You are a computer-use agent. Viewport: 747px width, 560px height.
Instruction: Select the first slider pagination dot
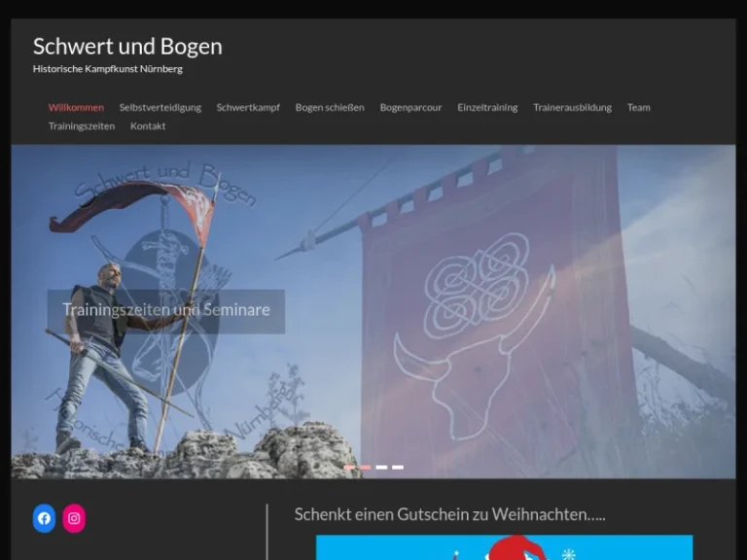(x=349, y=467)
